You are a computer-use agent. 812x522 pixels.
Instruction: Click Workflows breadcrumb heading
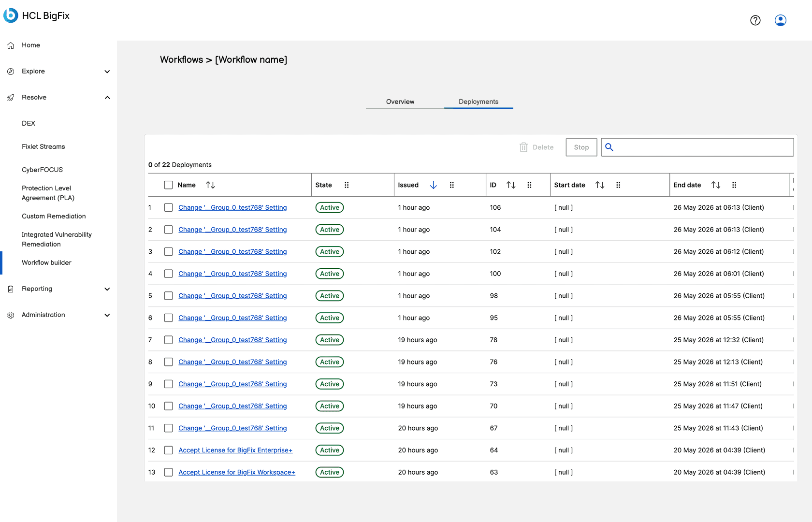[x=182, y=60]
